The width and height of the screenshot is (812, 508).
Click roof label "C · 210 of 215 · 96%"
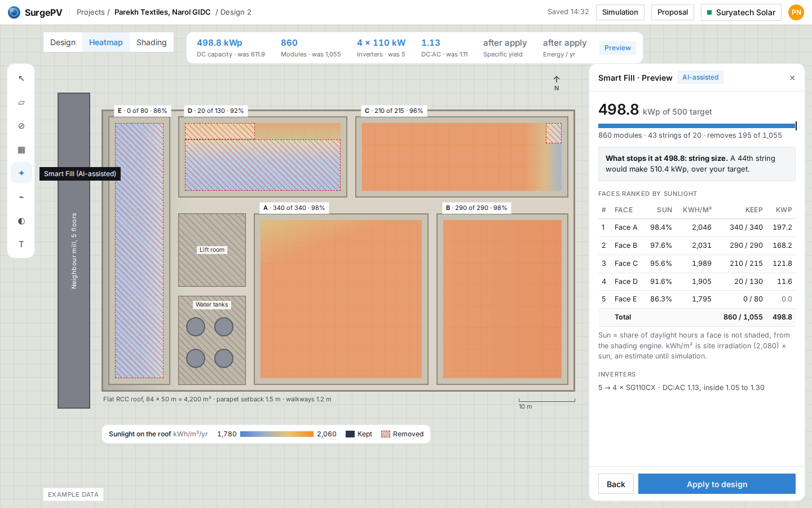tap(394, 111)
